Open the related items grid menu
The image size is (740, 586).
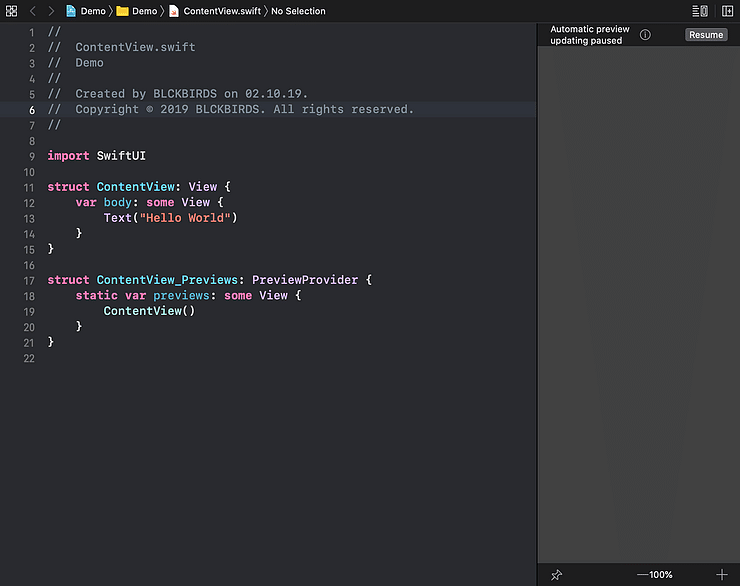pos(12,11)
